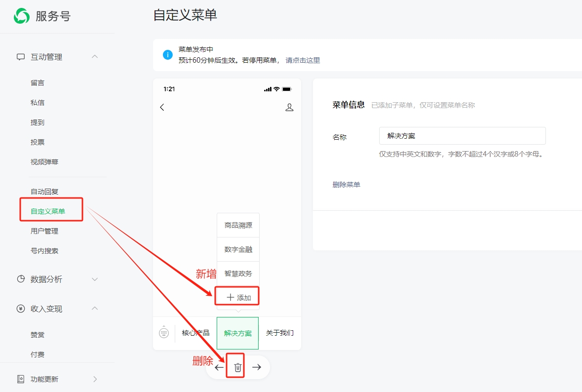
Task: Click the profile icon in phone preview
Action: (289, 107)
